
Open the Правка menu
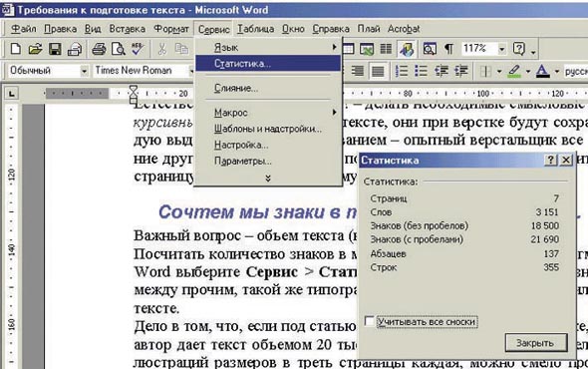(60, 29)
